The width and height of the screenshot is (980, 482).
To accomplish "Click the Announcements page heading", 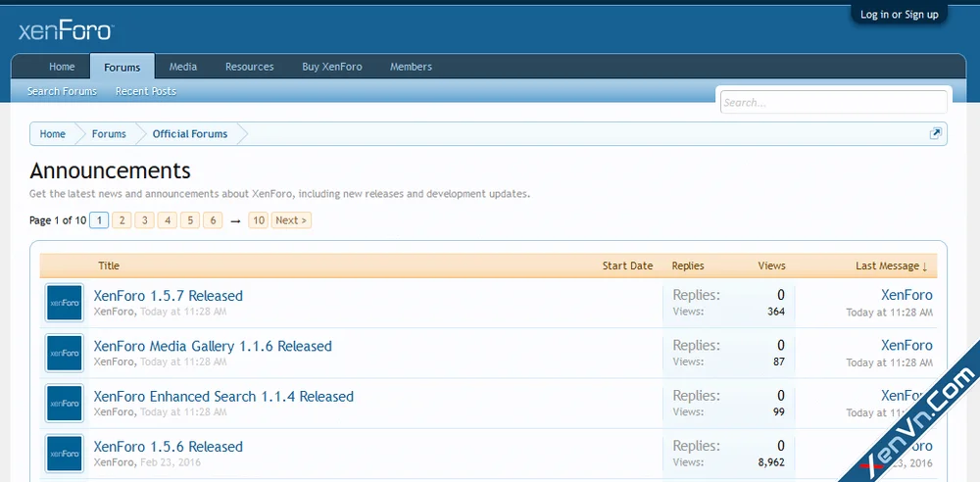I will point(110,170).
